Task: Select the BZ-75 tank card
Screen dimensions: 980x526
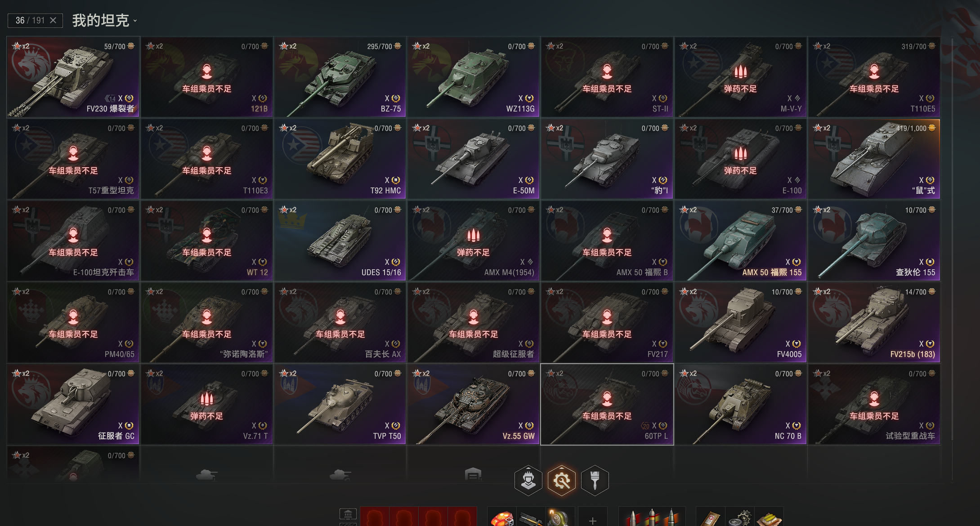Action: point(340,77)
